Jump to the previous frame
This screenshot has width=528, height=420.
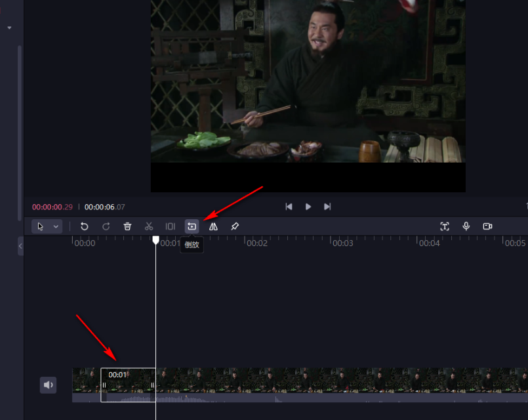(289, 207)
